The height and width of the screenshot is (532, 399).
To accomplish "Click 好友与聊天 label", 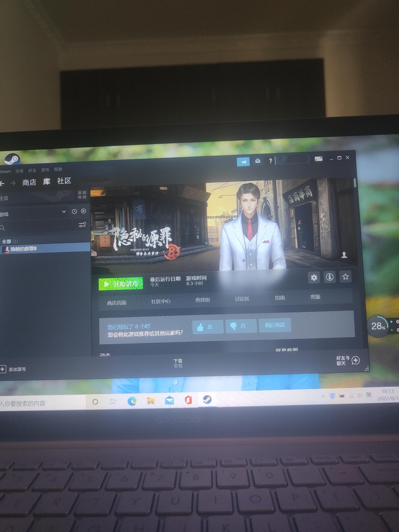I will tap(343, 361).
